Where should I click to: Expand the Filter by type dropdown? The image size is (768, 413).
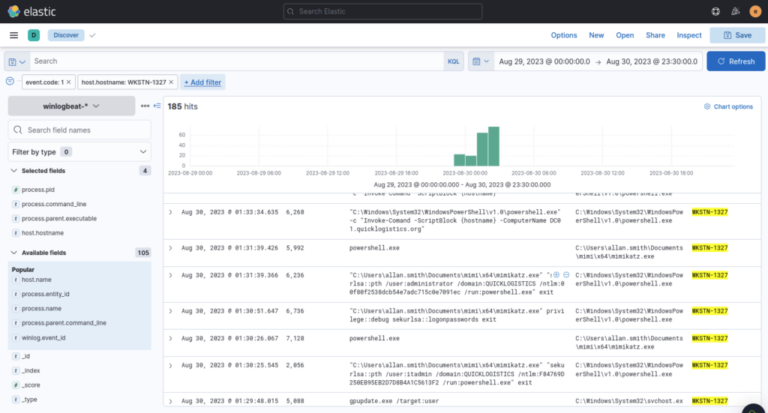[79, 152]
